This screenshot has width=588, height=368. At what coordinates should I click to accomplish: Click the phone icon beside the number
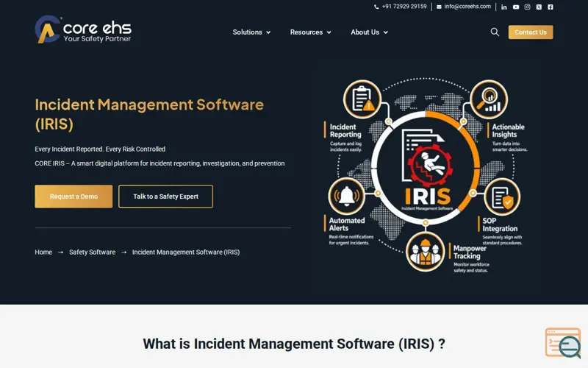376,7
